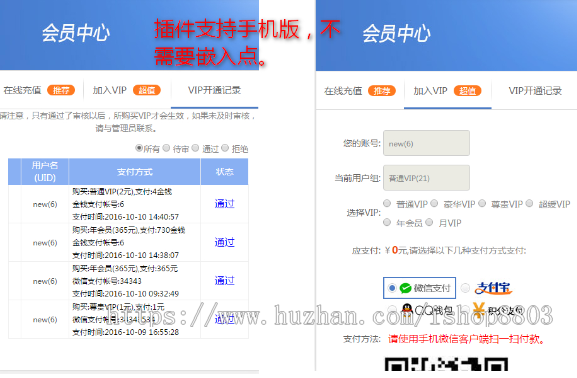Select the 所有 filter radio button
This screenshot has height=378, width=577.
139,148
